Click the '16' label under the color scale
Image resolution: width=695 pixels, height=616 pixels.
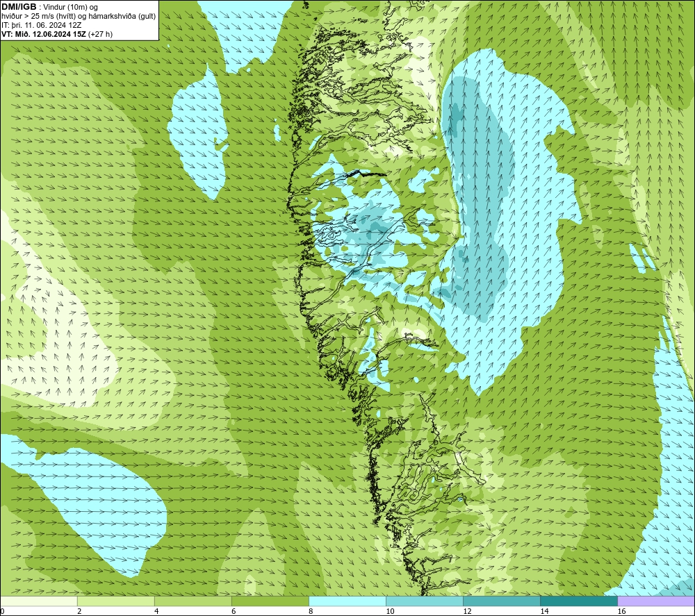621,612
